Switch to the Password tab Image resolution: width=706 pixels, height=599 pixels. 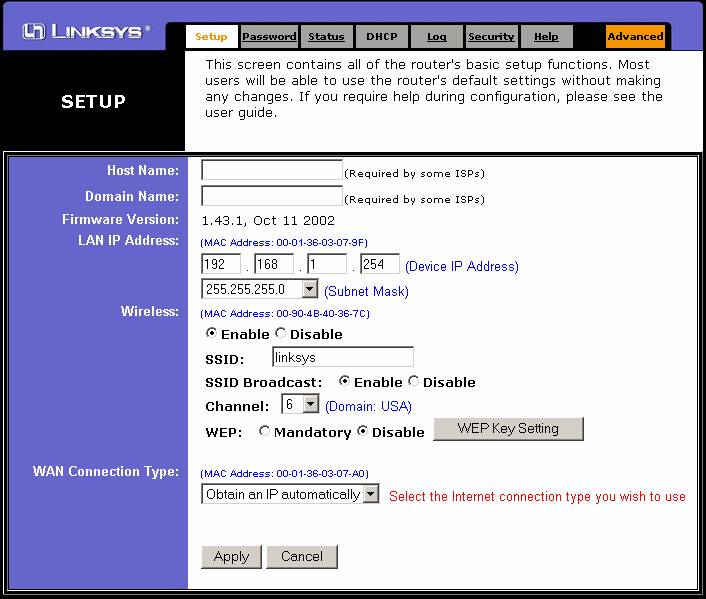coord(269,36)
